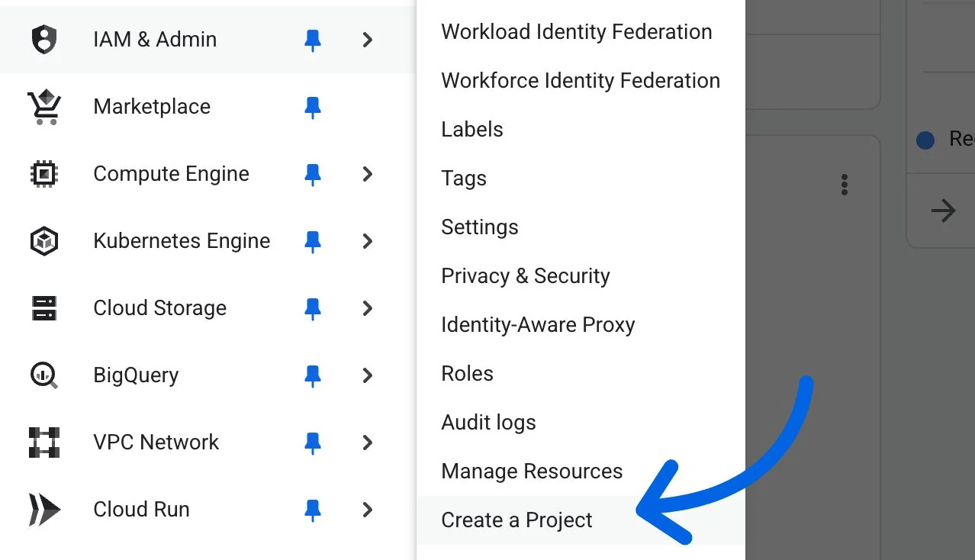Choose Create a Project

517,520
